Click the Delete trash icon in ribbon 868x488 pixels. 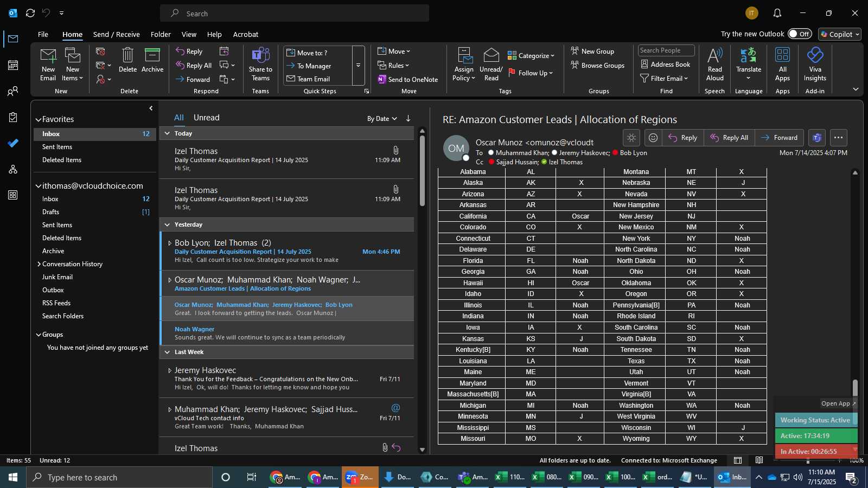coord(127,60)
